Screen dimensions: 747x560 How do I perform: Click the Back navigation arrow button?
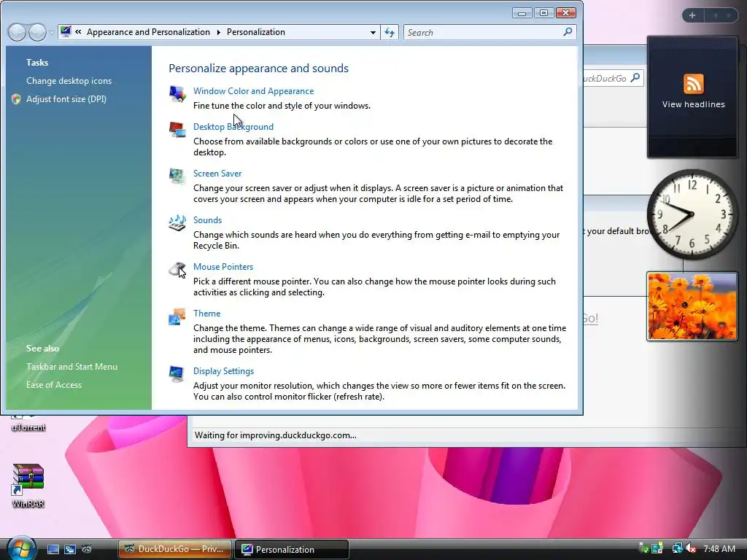18,32
